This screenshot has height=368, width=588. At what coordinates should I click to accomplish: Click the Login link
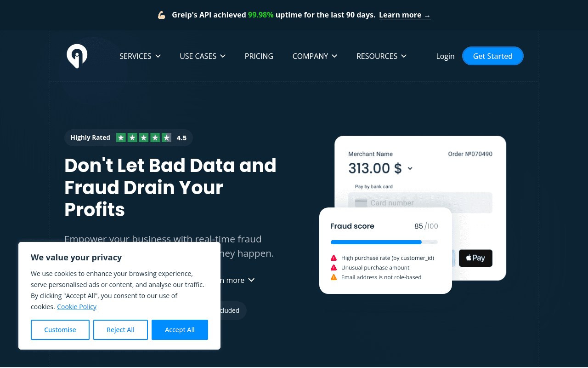click(x=445, y=56)
